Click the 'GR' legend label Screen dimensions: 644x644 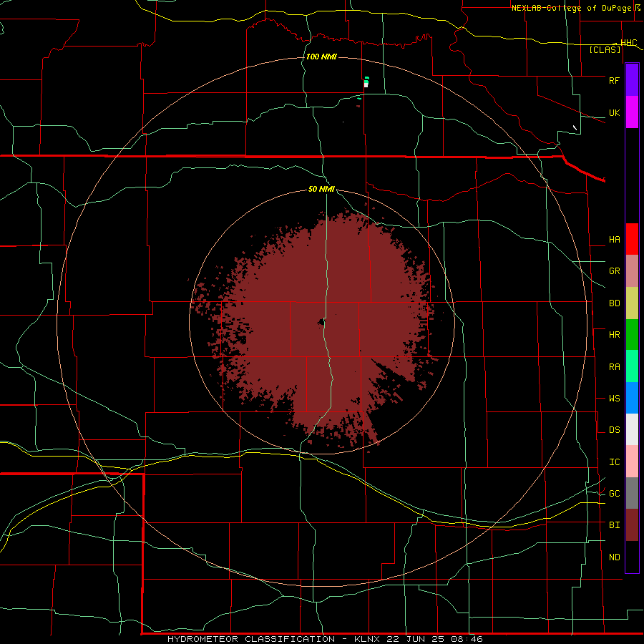[614, 271]
